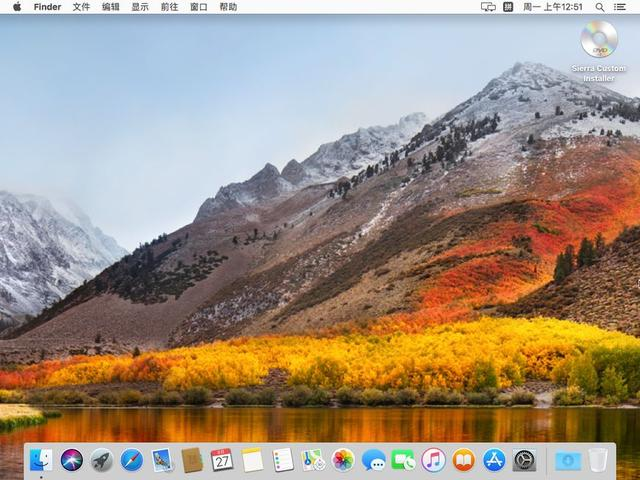Image resolution: width=640 pixels, height=480 pixels.
Task: Open the Downloads folder stack
Action: point(569,461)
